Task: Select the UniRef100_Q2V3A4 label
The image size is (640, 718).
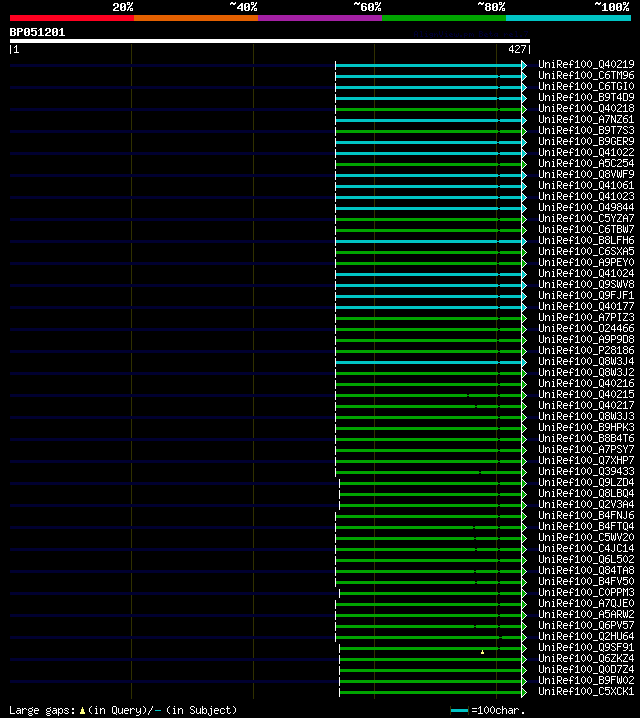Action: tap(586, 504)
